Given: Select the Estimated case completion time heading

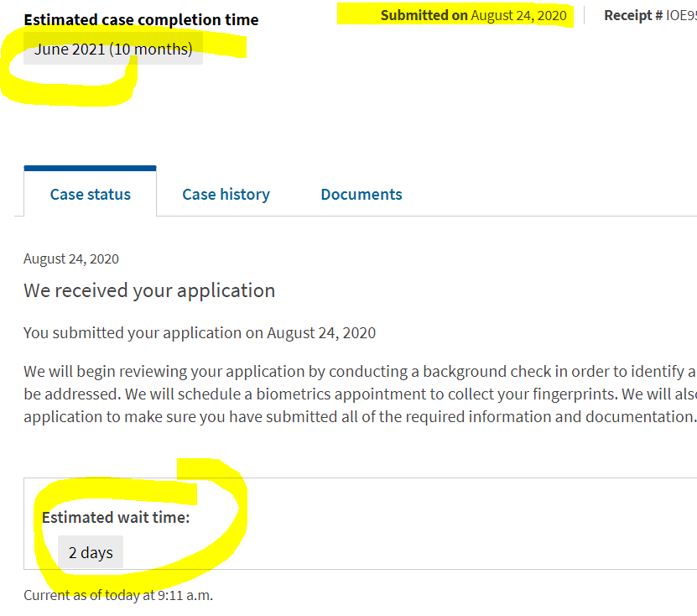Looking at the screenshot, I should tap(142, 20).
